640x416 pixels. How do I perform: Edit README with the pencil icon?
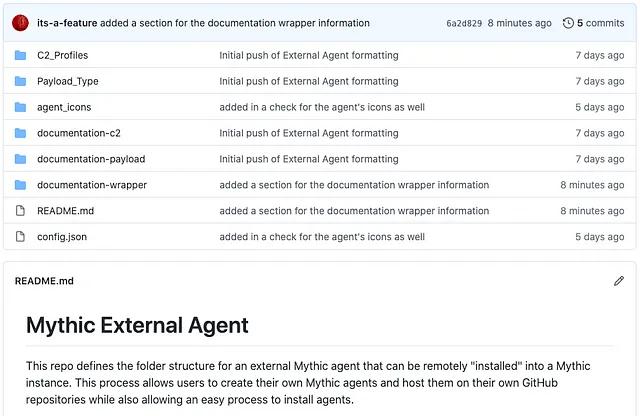[x=618, y=281]
